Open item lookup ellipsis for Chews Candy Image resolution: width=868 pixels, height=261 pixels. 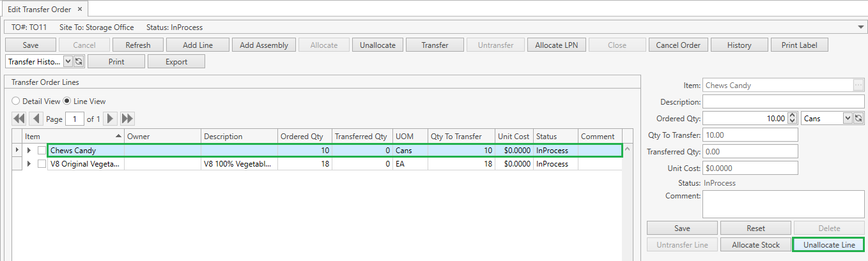tap(858, 86)
